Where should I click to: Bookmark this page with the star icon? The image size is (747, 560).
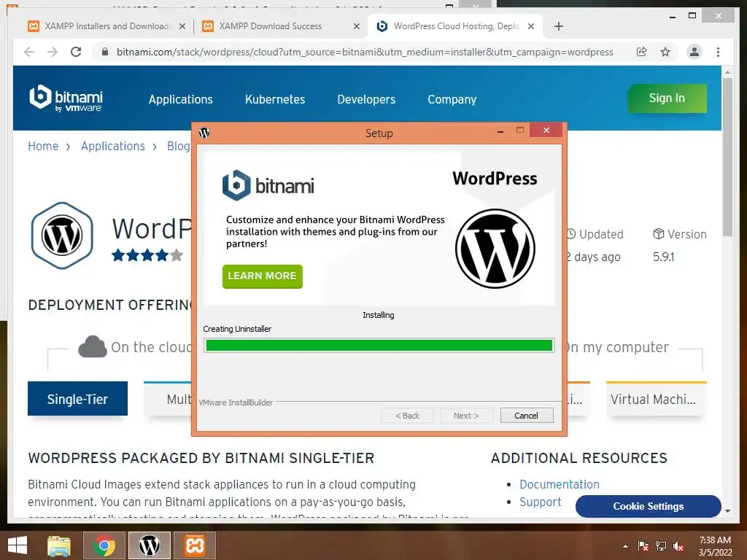[x=665, y=52]
